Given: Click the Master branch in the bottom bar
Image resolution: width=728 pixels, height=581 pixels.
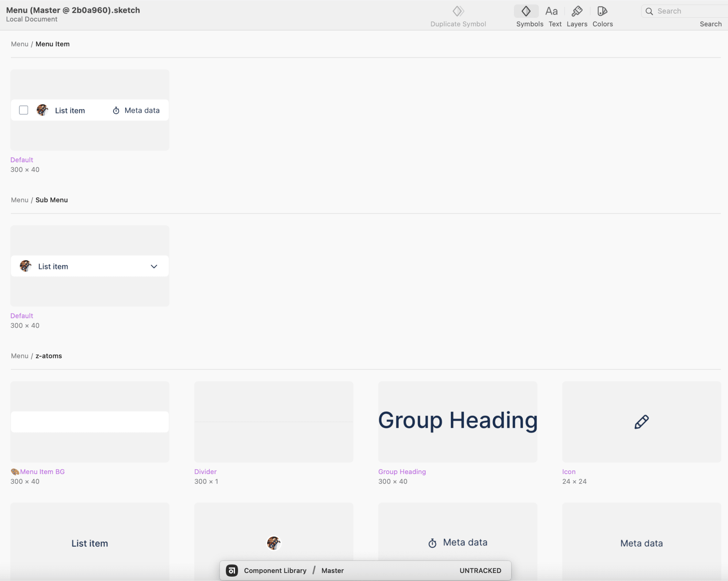Looking at the screenshot, I should tap(333, 570).
